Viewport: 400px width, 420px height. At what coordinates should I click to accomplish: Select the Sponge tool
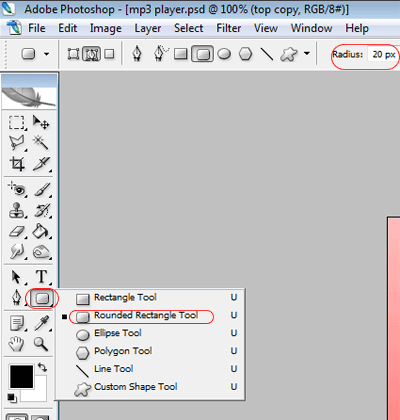coord(41,252)
